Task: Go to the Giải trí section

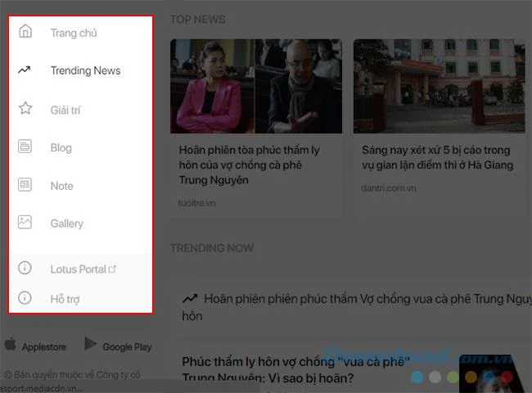Action: point(65,110)
